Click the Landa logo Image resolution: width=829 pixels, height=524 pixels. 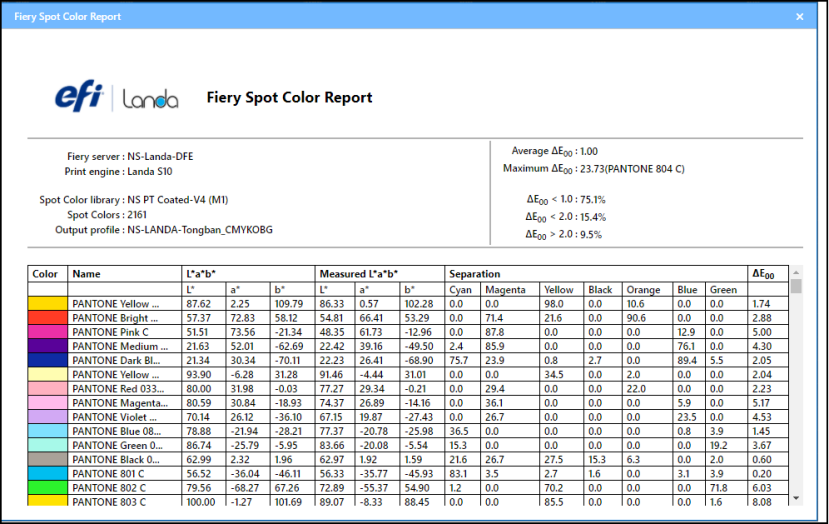coord(151,99)
